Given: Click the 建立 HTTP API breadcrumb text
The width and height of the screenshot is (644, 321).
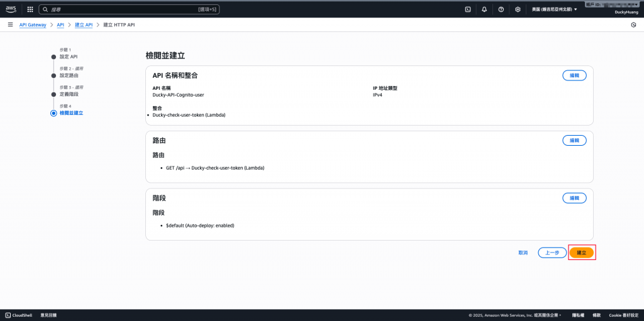Looking at the screenshot, I should click(119, 25).
